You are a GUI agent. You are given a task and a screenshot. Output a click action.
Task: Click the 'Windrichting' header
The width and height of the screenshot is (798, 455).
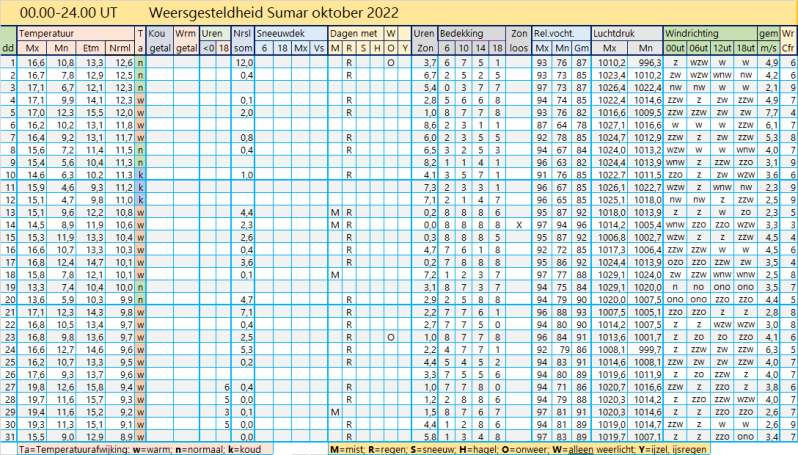pyautogui.click(x=692, y=34)
